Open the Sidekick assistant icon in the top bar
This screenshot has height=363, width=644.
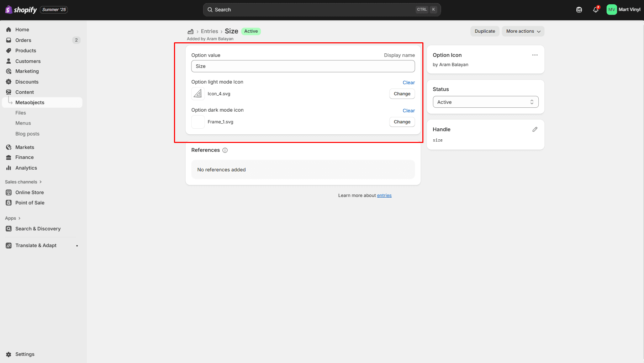[x=579, y=10]
